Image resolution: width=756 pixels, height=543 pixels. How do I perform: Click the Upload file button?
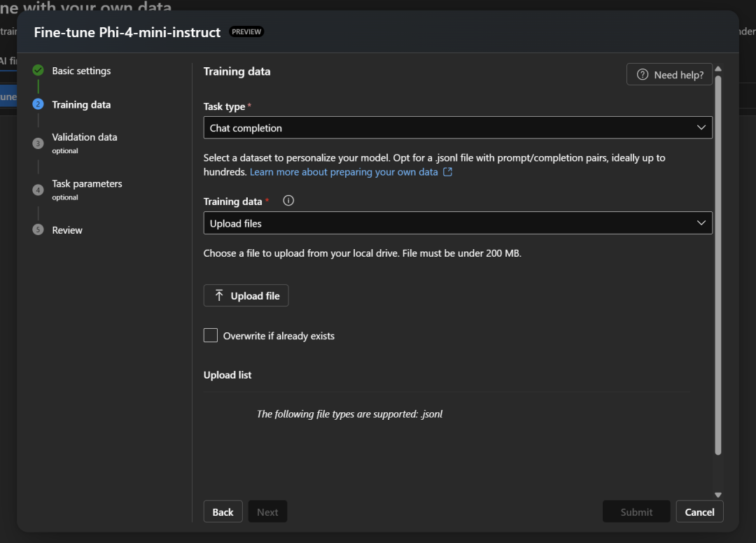246,295
